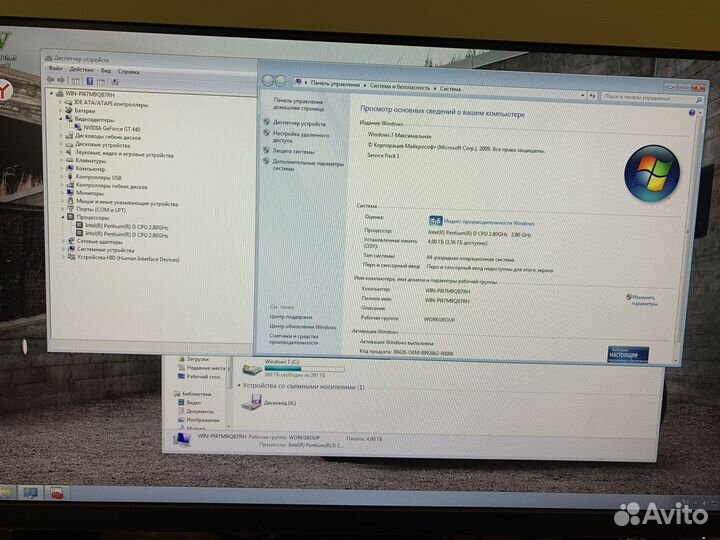Click the Back button in System window

coord(268,81)
